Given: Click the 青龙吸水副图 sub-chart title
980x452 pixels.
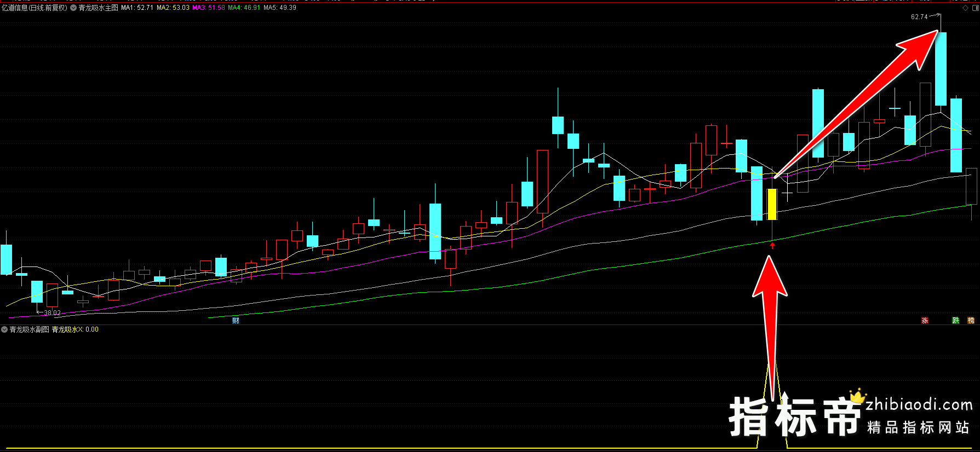Looking at the screenshot, I should tap(30, 329).
